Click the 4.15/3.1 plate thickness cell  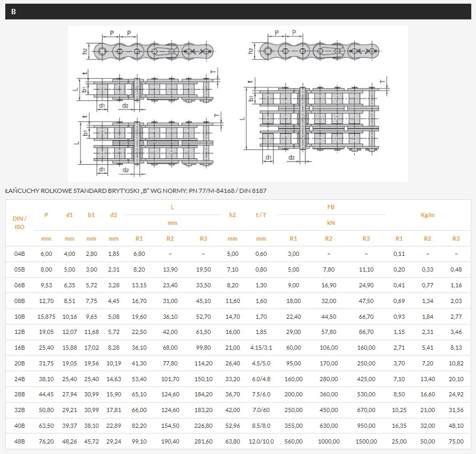[x=261, y=348]
